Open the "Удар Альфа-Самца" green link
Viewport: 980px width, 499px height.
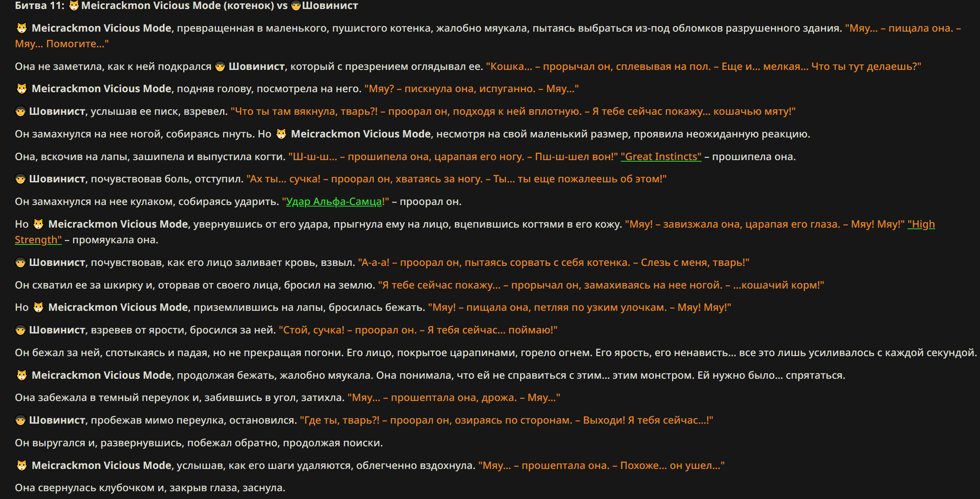pos(334,201)
